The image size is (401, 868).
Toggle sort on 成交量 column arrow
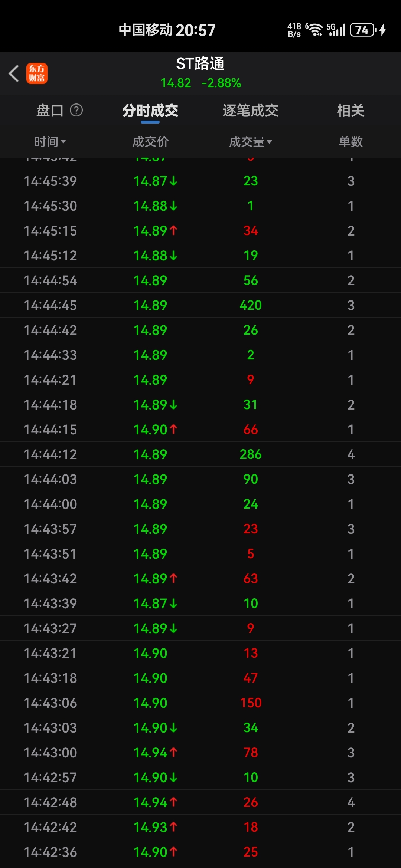pos(270,142)
